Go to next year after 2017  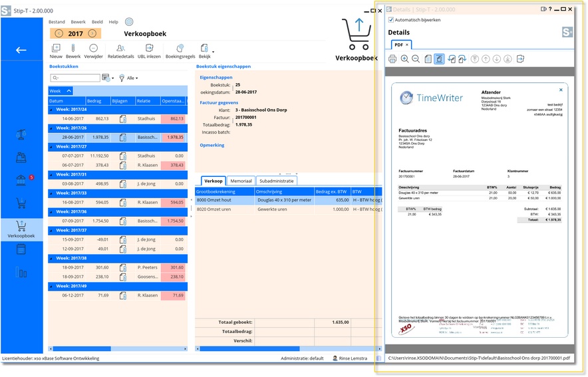[x=92, y=33]
